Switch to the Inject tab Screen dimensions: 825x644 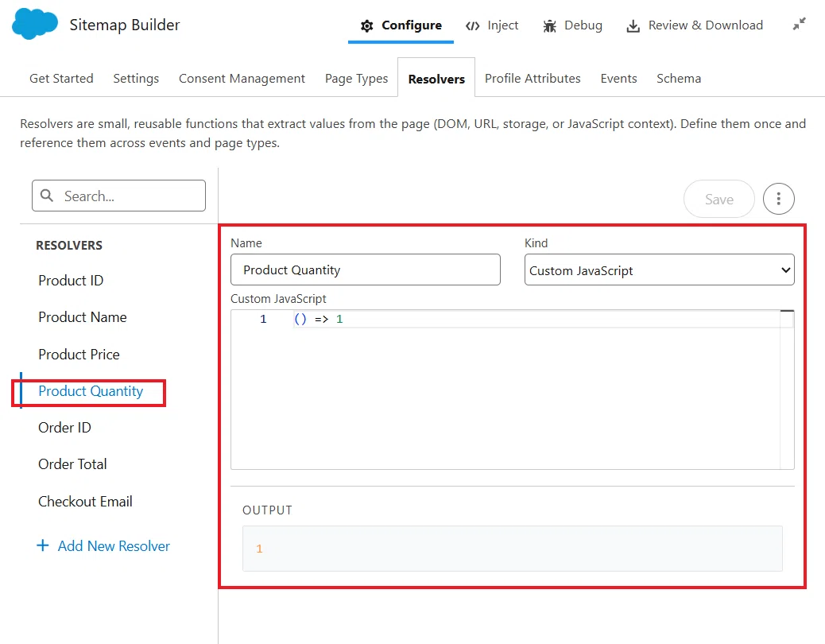tap(493, 25)
